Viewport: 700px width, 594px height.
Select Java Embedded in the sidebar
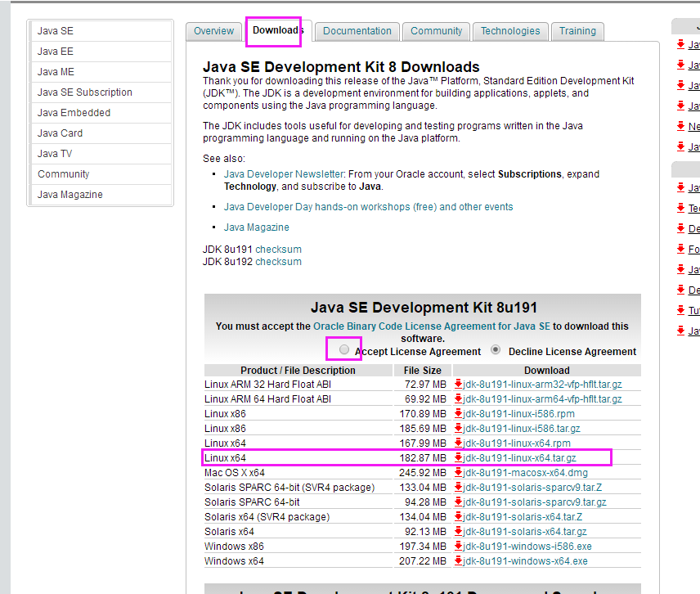tap(101, 113)
